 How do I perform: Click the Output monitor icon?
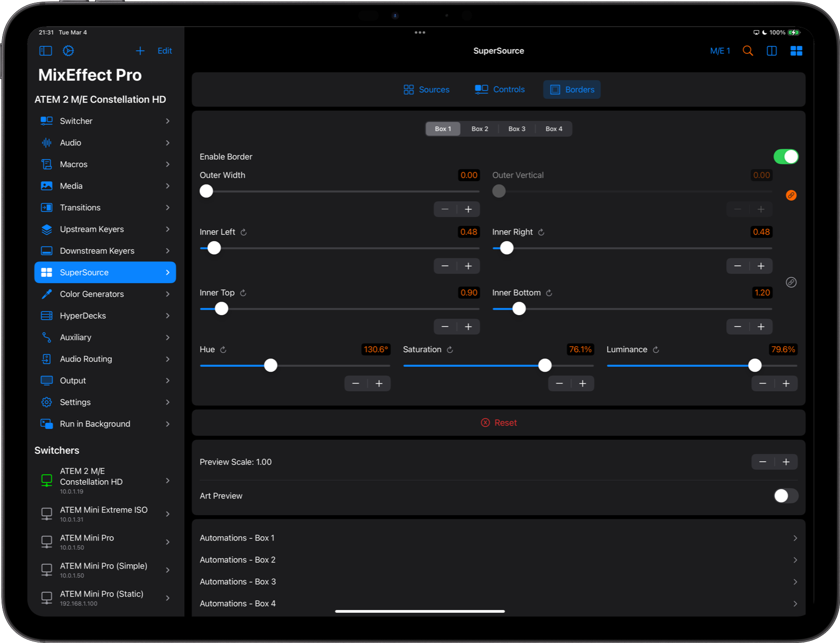[x=47, y=380]
